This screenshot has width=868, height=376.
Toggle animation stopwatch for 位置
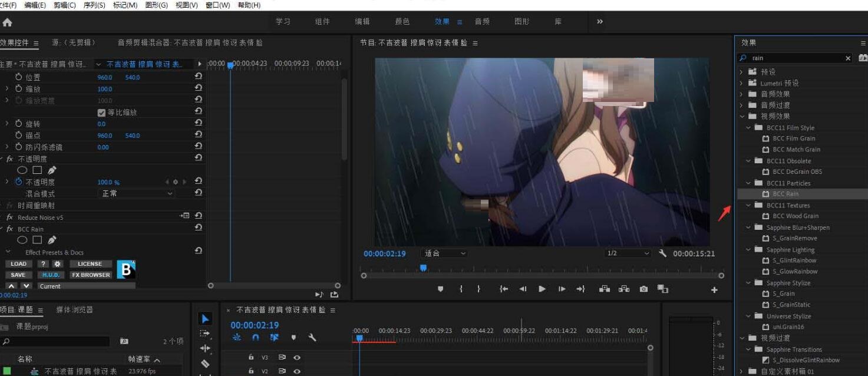pyautogui.click(x=19, y=77)
